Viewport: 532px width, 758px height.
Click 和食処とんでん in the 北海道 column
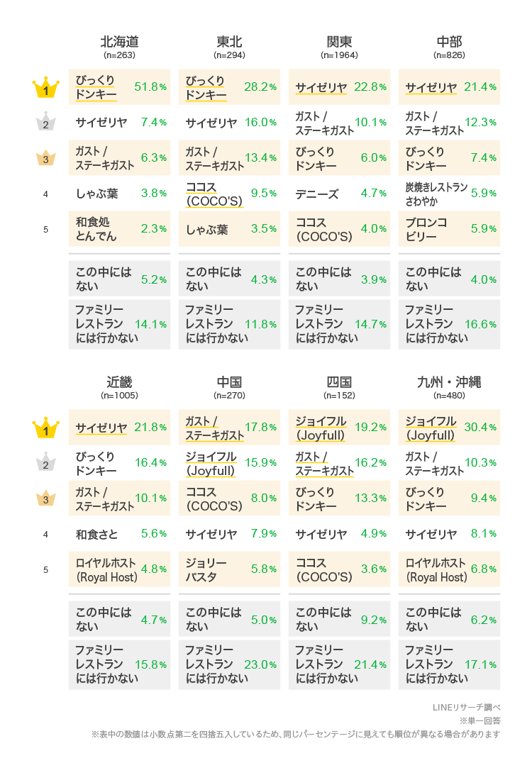pos(96,229)
